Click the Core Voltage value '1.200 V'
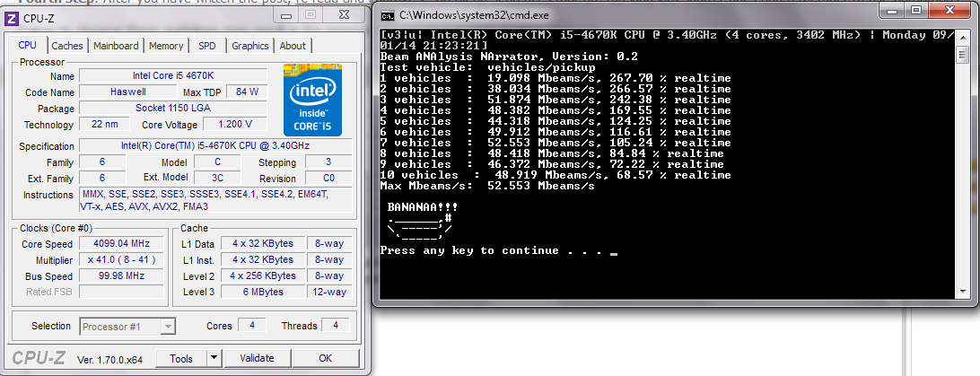Screen dimensions: 980x376 (235, 125)
